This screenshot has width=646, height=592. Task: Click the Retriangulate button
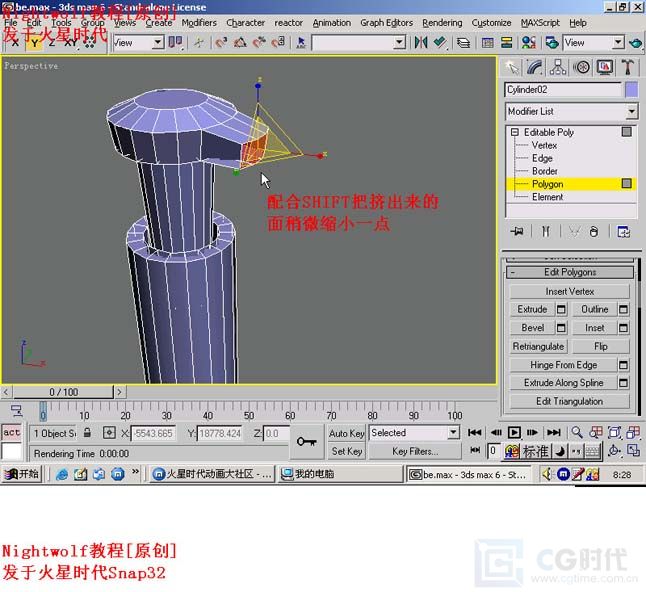click(x=538, y=346)
